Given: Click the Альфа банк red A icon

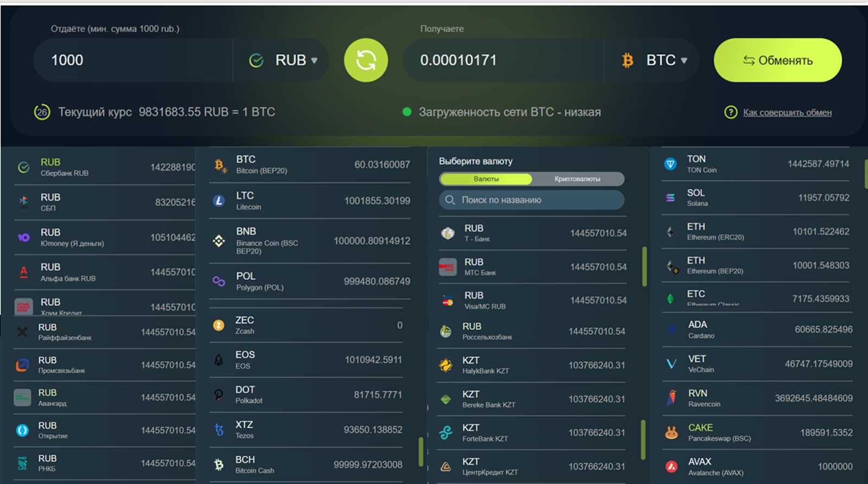Looking at the screenshot, I should [x=23, y=272].
